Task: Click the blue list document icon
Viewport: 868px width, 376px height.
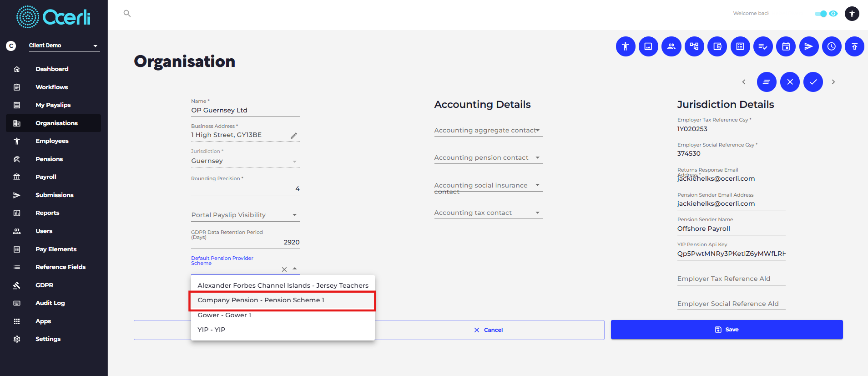Action: (x=740, y=46)
